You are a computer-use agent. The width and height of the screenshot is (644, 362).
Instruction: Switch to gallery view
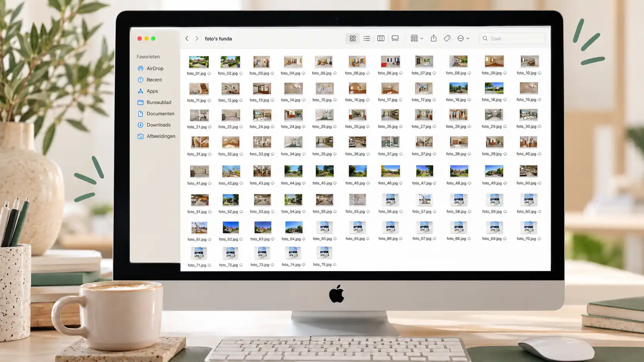[x=395, y=38]
